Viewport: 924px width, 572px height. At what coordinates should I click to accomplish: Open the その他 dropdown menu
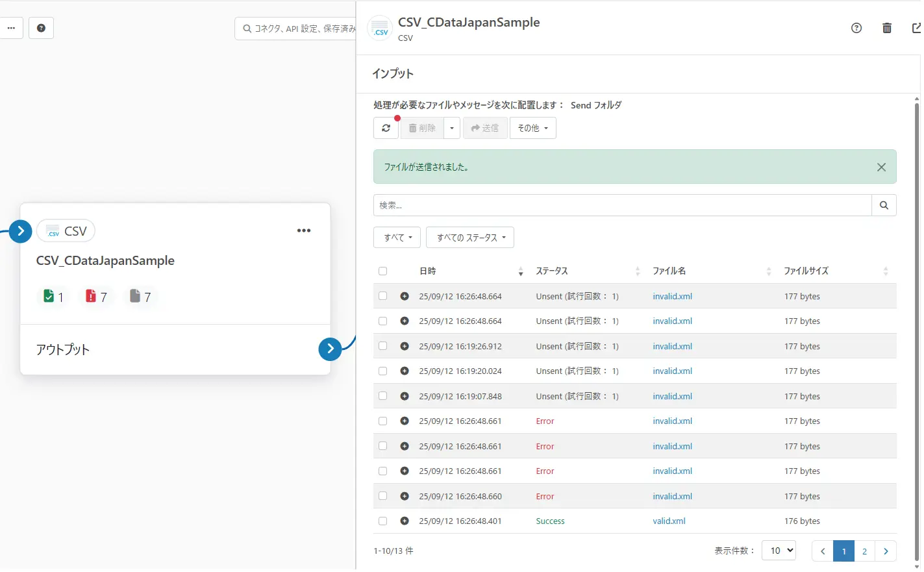click(x=533, y=128)
